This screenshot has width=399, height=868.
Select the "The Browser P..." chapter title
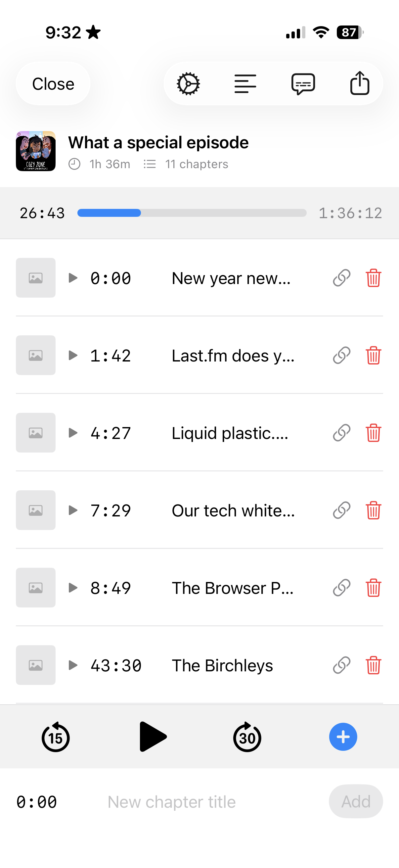click(x=233, y=588)
